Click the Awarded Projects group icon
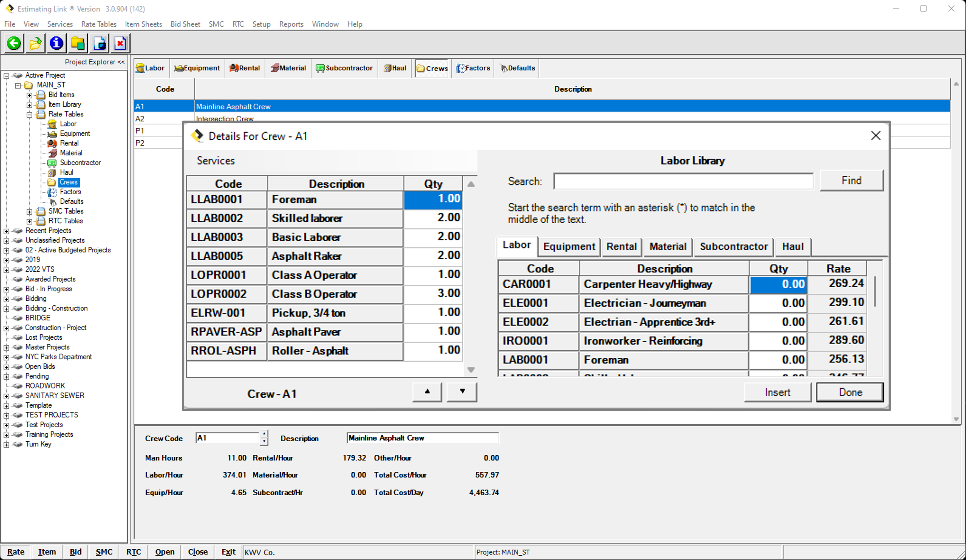 pos(18,279)
